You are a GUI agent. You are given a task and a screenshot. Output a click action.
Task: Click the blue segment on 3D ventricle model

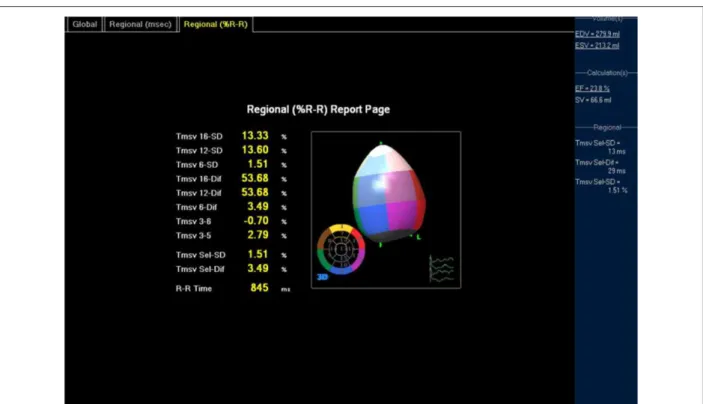[373, 217]
